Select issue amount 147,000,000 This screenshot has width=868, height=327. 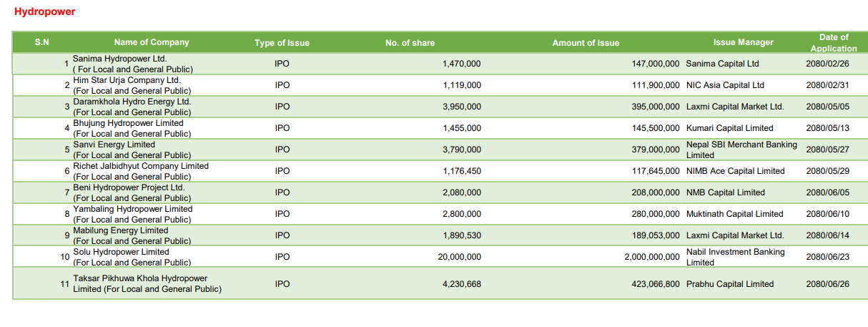(x=656, y=64)
